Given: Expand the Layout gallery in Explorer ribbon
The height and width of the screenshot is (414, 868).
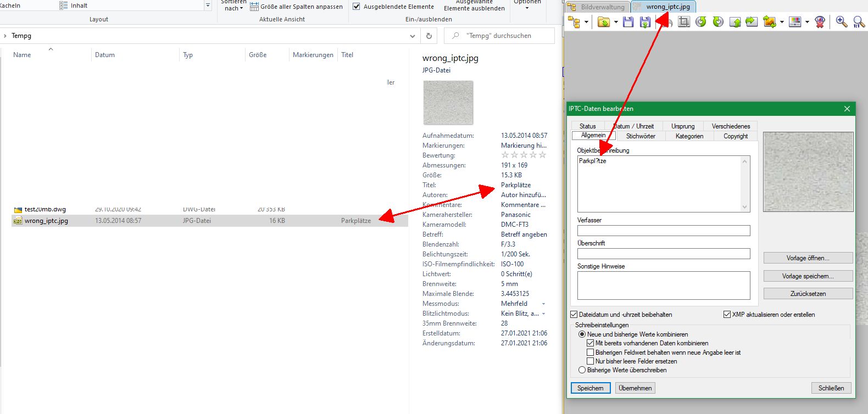Looking at the screenshot, I should (208, 5).
